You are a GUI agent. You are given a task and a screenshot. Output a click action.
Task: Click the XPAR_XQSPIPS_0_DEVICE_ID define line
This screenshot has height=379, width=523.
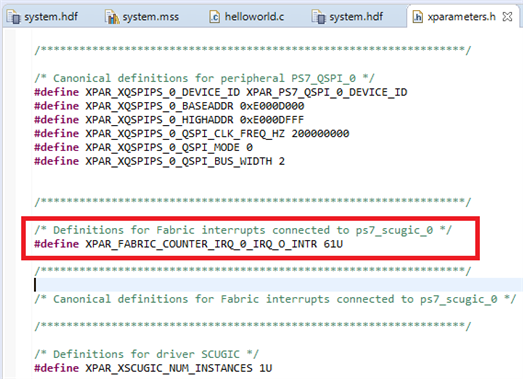coord(220,92)
